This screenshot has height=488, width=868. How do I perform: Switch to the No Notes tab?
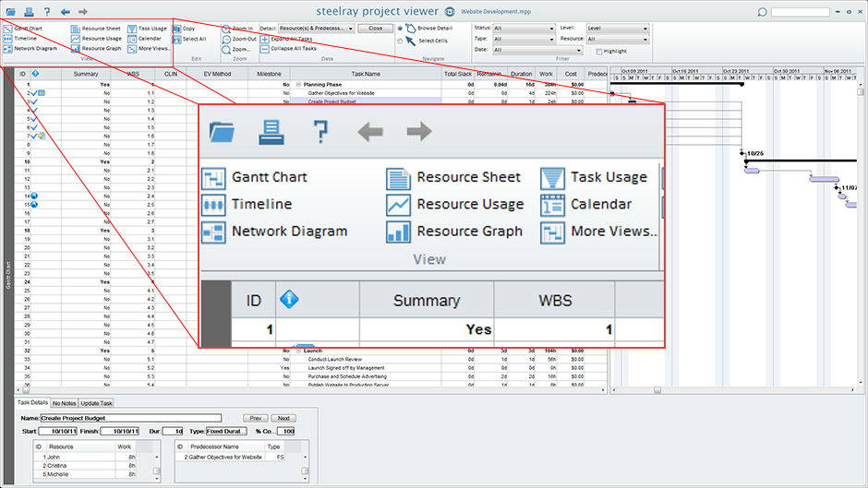pos(65,403)
